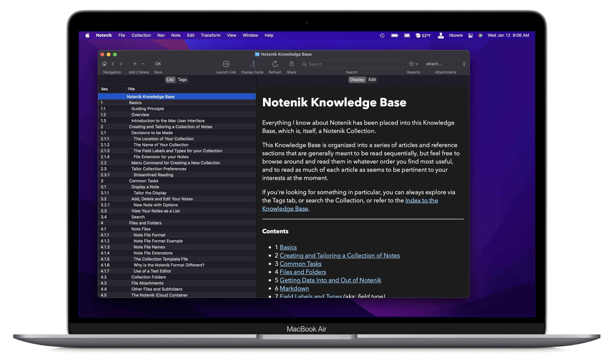
Task: Select the back navigation arrow
Action: click(113, 64)
